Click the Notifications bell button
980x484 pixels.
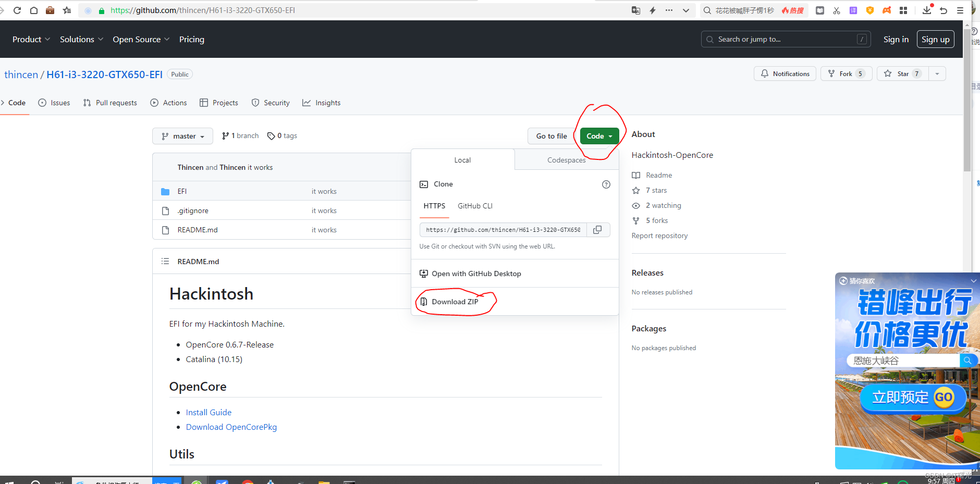(785, 73)
